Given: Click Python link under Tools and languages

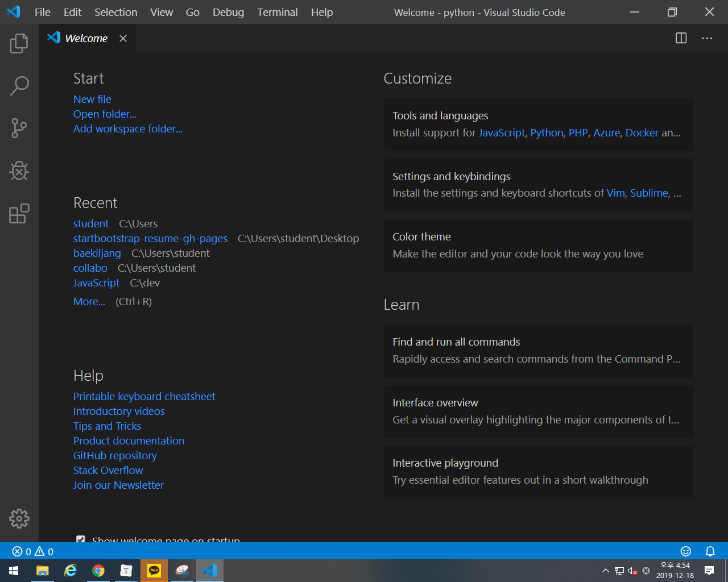Looking at the screenshot, I should click(x=547, y=132).
